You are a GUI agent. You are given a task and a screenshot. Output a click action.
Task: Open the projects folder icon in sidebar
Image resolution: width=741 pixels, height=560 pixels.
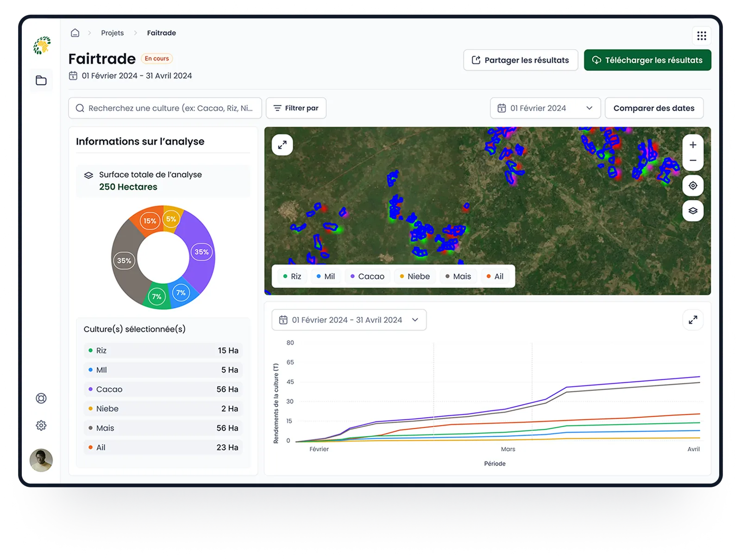pos(41,81)
